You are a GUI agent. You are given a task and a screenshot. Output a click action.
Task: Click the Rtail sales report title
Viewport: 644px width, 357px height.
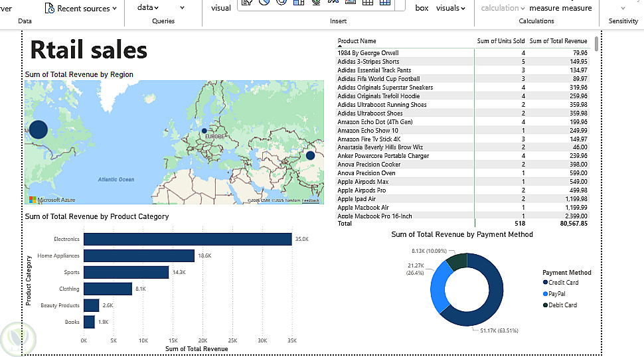(x=89, y=50)
